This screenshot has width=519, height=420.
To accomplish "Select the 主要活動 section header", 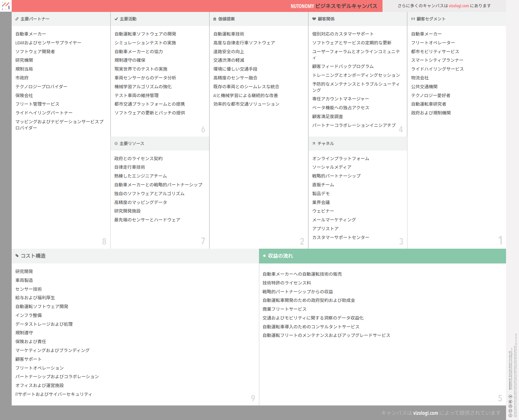I will pyautogui.click(x=128, y=19).
